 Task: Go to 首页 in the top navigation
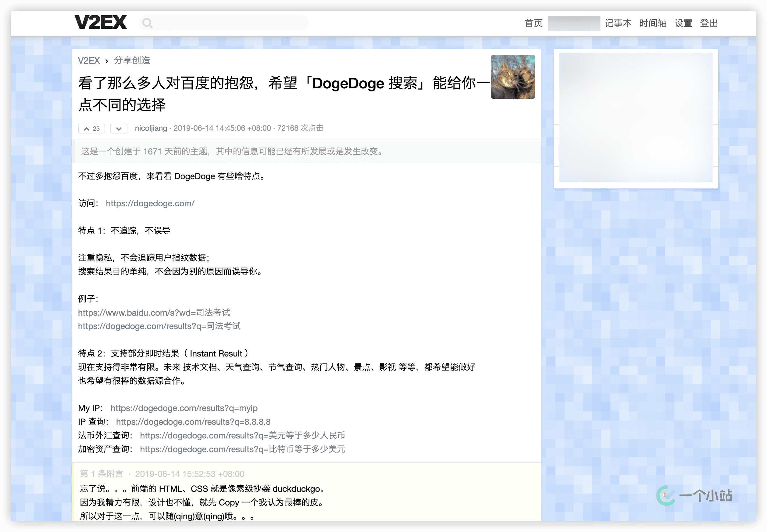[x=533, y=23]
